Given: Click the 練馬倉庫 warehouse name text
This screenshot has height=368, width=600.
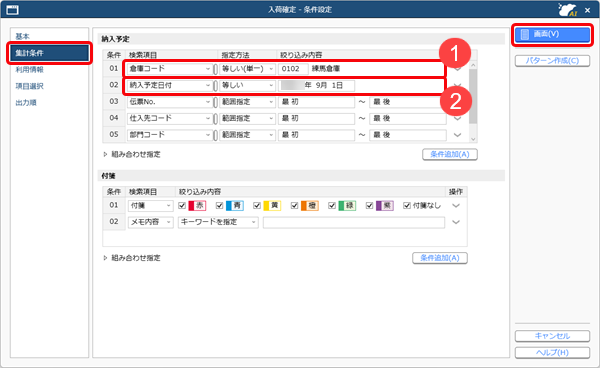Looking at the screenshot, I should click(x=326, y=69).
